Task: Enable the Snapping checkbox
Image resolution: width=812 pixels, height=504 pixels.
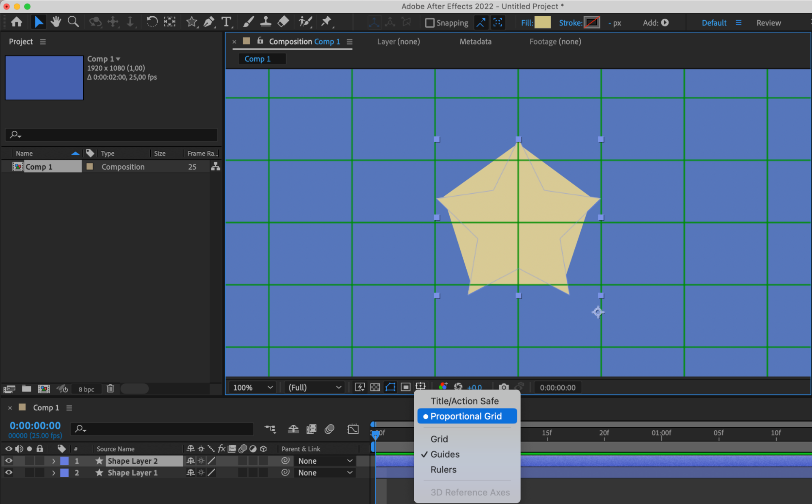Action: 429,23
